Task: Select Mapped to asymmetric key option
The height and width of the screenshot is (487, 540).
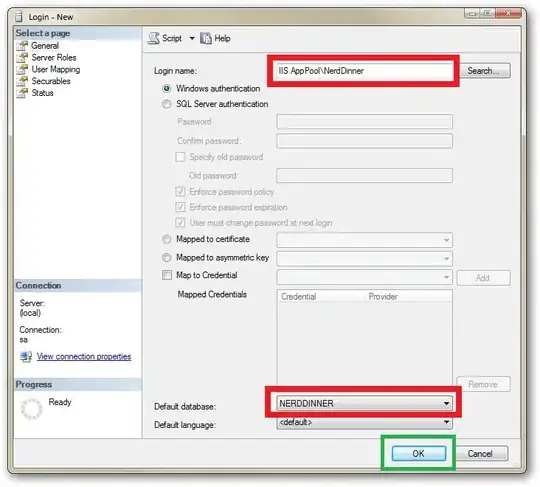Action: click(166, 258)
